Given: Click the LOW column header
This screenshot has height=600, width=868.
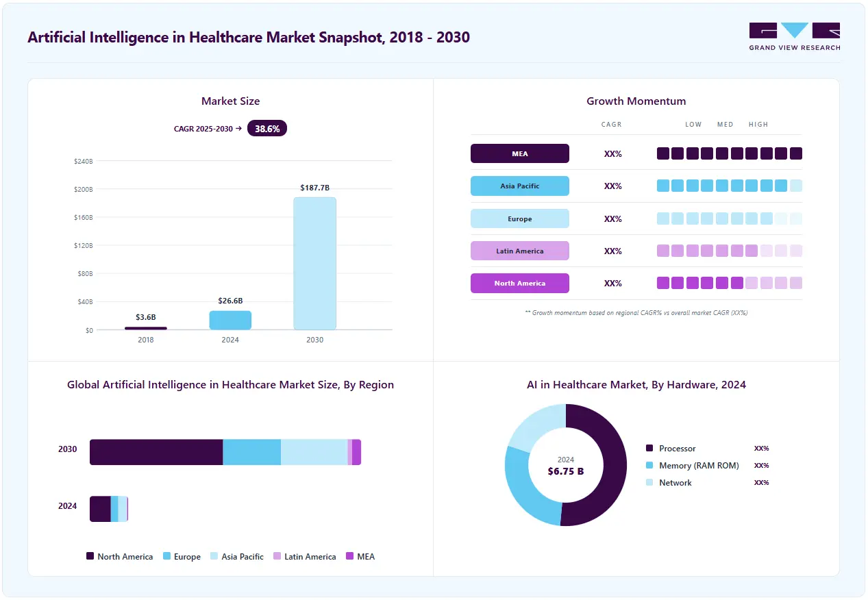Looking at the screenshot, I should 693,125.
